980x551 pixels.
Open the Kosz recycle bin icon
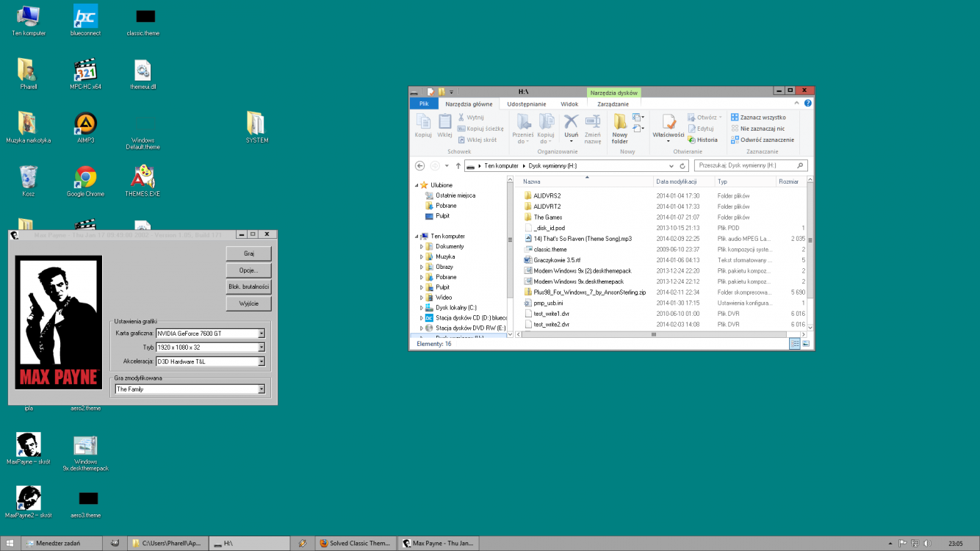click(x=28, y=181)
